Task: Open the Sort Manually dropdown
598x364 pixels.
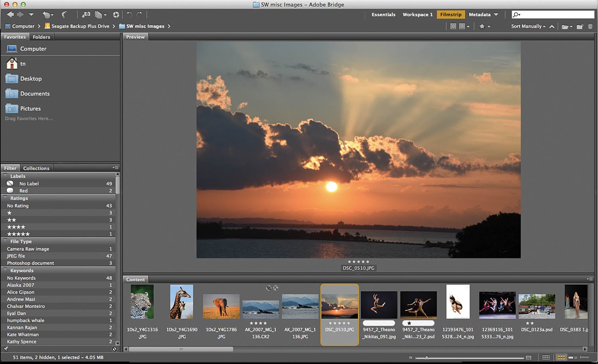Action: pos(526,26)
